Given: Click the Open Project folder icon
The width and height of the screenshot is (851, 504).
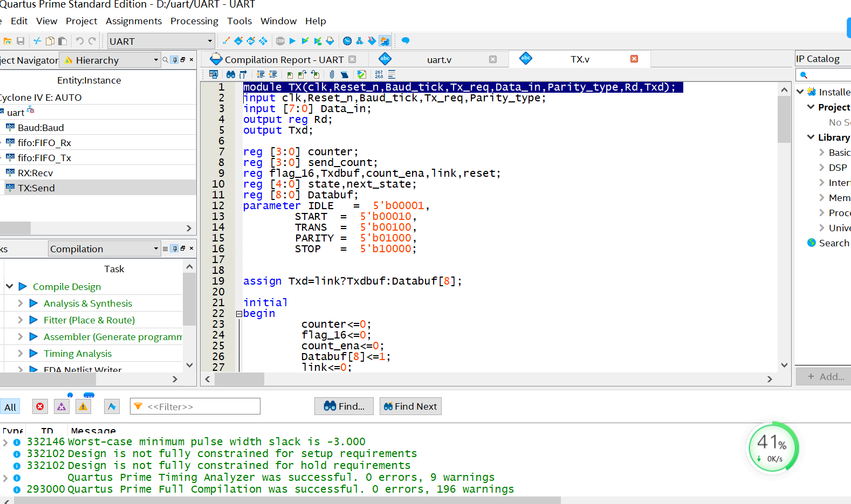Looking at the screenshot, I should tap(8, 41).
